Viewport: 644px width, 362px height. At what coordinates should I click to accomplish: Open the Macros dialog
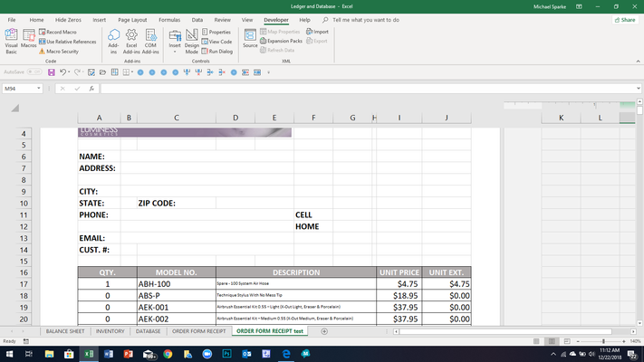pyautogui.click(x=29, y=39)
